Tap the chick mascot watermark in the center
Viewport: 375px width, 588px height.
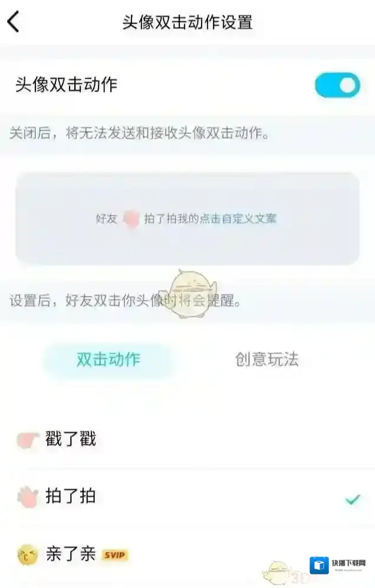(187, 293)
